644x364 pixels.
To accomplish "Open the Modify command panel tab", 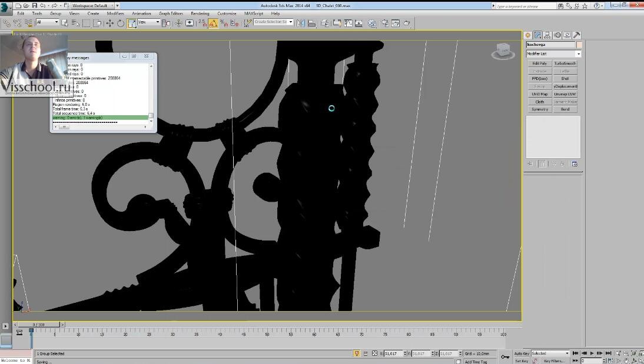I will tap(537, 35).
